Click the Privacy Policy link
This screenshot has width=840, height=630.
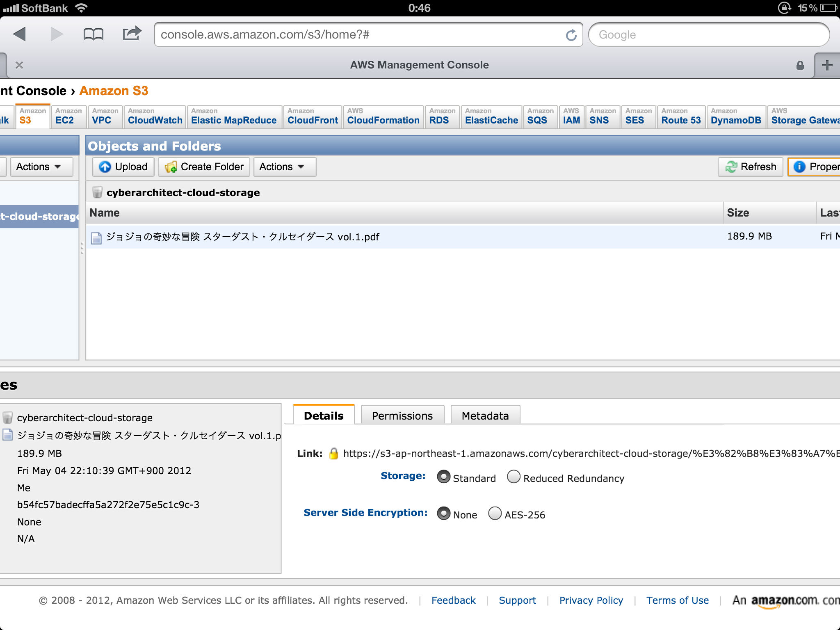click(x=591, y=600)
